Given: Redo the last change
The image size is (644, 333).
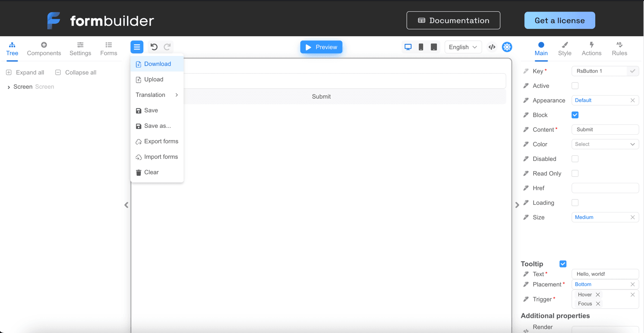Looking at the screenshot, I should [x=167, y=46].
